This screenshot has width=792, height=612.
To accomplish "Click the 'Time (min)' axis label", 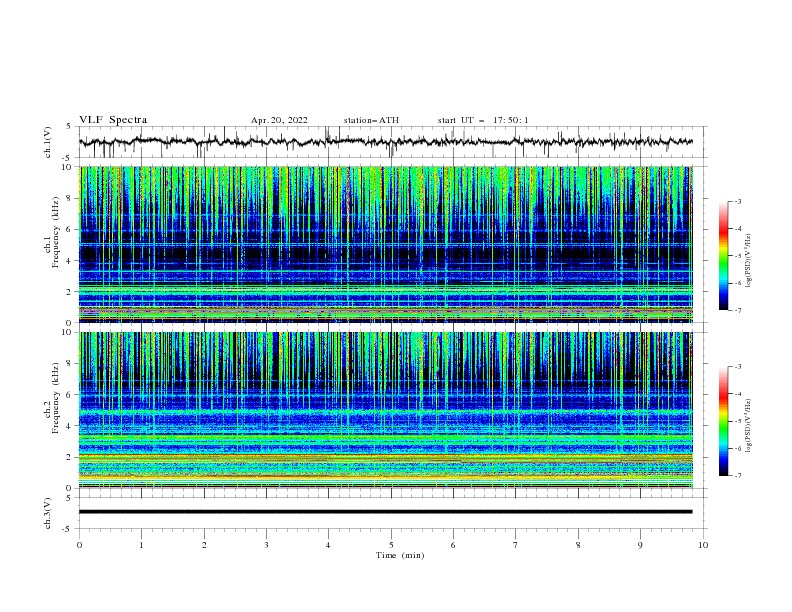I will pyautogui.click(x=400, y=555).
